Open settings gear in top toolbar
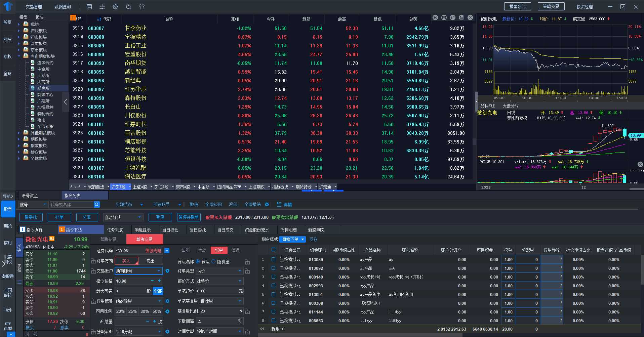The width and height of the screenshot is (644, 337). click(x=115, y=7)
